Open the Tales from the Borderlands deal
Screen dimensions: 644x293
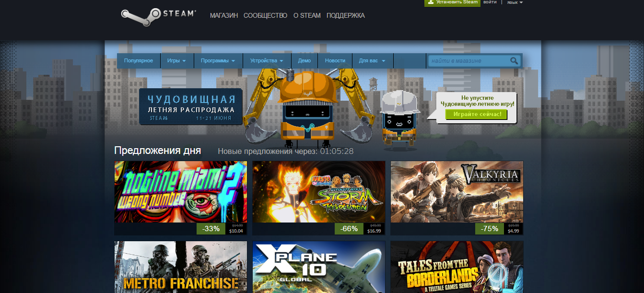(457, 267)
